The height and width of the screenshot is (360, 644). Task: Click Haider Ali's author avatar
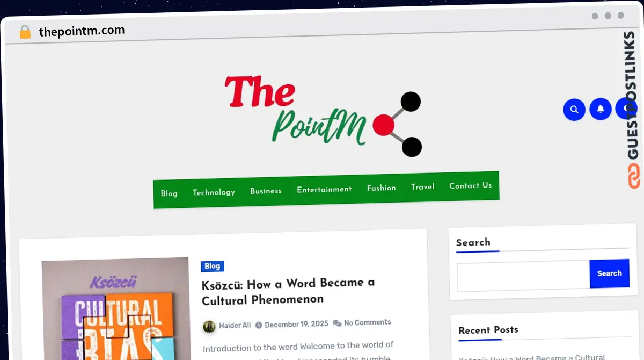tap(209, 326)
